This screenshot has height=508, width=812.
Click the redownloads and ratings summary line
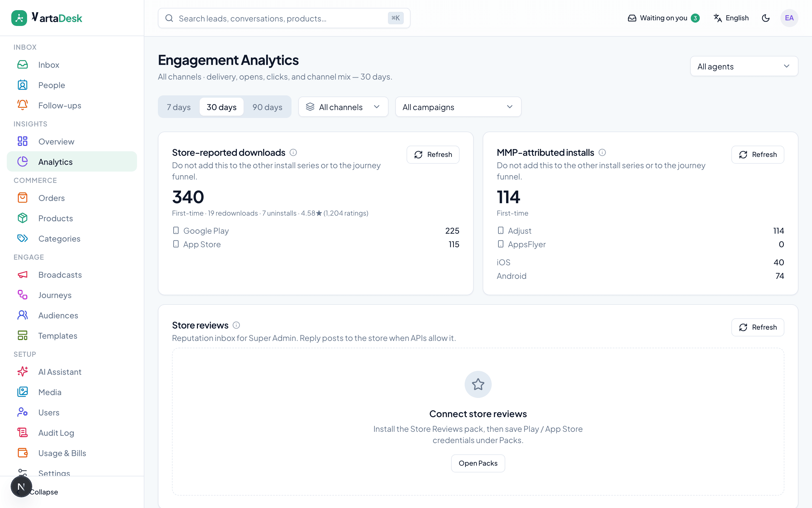270,213
